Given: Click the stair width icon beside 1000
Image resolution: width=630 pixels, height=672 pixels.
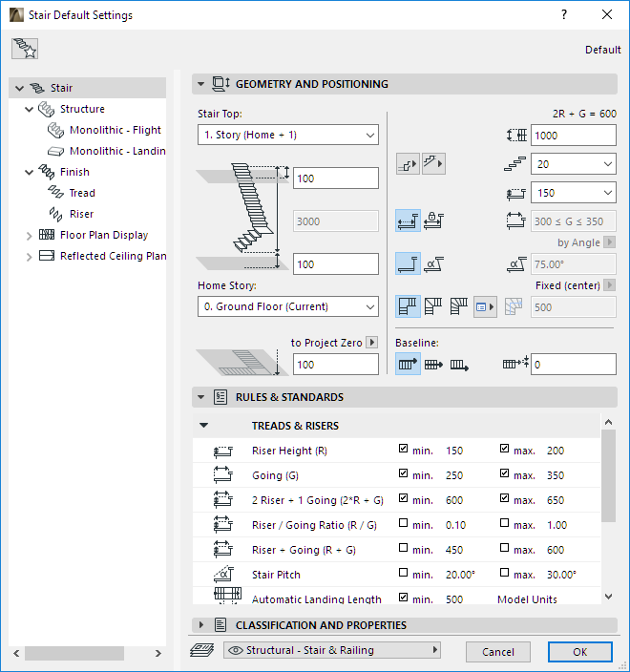Looking at the screenshot, I should [516, 136].
